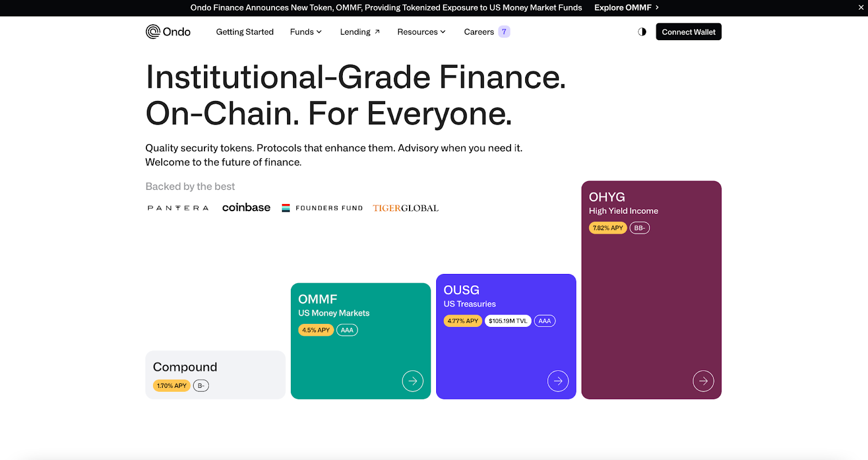Click the OUSG card title
868x460 pixels.
pyautogui.click(x=462, y=290)
